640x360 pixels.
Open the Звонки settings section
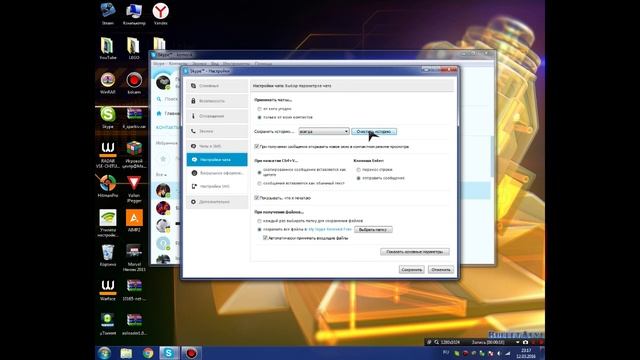(x=217, y=131)
